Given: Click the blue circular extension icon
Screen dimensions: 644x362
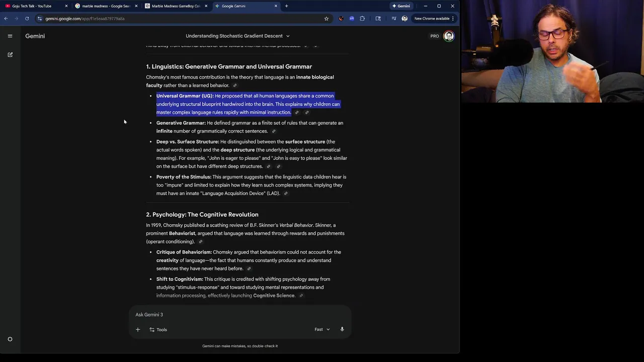Looking at the screenshot, I should point(352,19).
